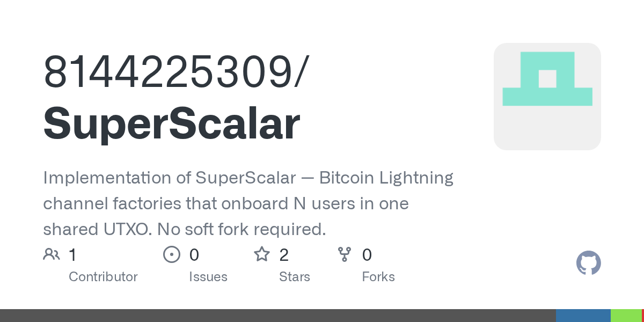This screenshot has height=322, width=644.
Task: Click the green language bar segment
Action: (626, 316)
